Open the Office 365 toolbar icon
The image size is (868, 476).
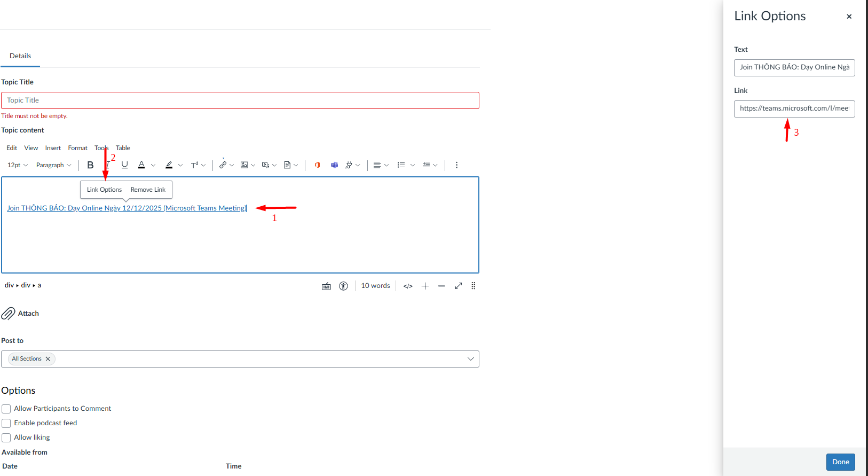pyautogui.click(x=317, y=165)
